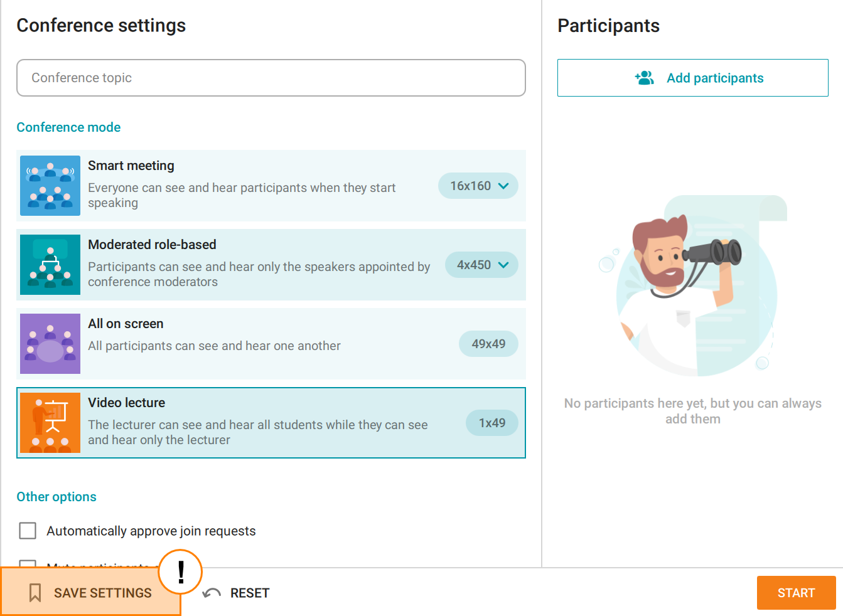Select the All on screen mode
This screenshot has height=616, width=843.
point(271,344)
